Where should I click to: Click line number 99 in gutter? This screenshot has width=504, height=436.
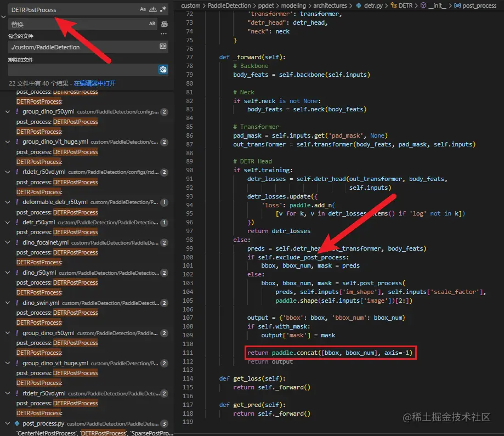click(189, 248)
